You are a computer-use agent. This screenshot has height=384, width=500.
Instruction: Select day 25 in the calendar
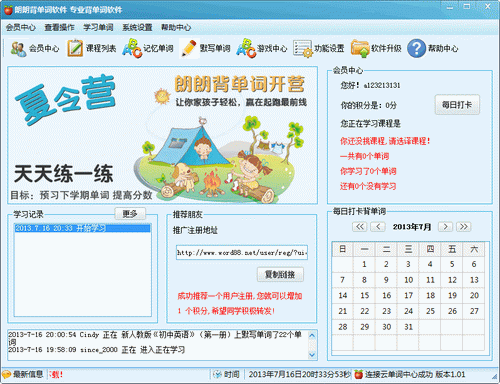click(x=430, y=311)
